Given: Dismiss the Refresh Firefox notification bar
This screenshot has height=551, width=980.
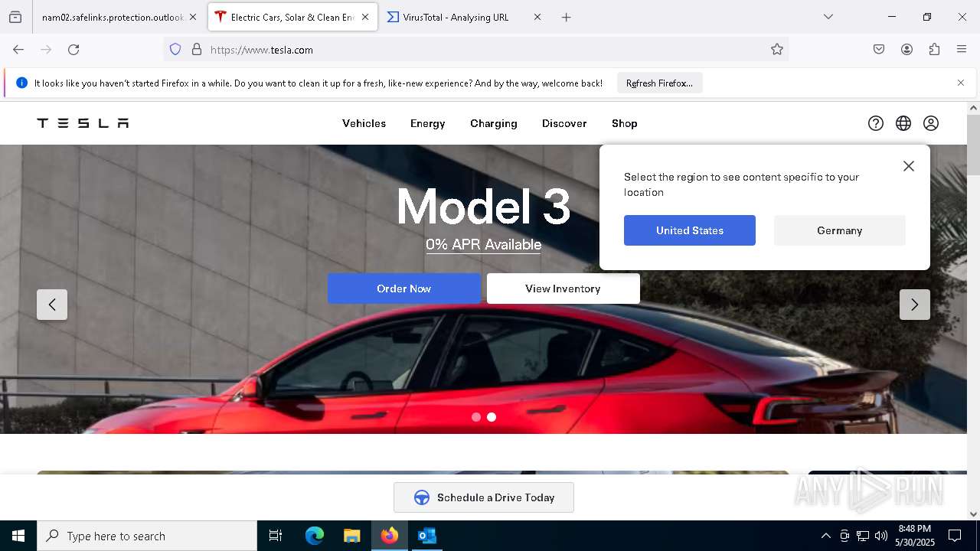Looking at the screenshot, I should click(x=961, y=83).
